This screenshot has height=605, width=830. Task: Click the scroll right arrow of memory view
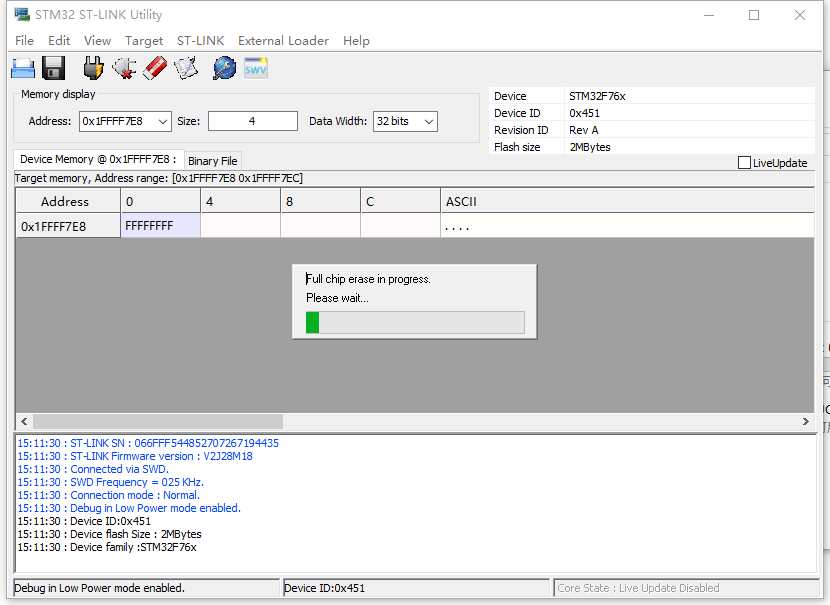pos(806,421)
